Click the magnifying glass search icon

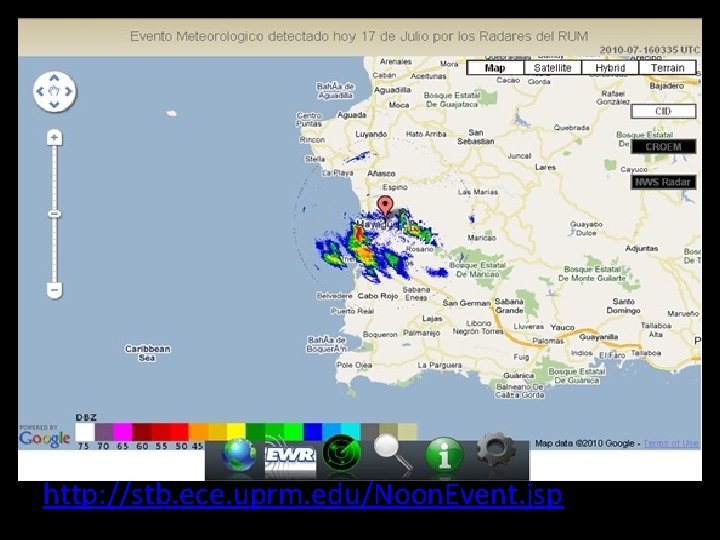pyautogui.click(x=393, y=452)
